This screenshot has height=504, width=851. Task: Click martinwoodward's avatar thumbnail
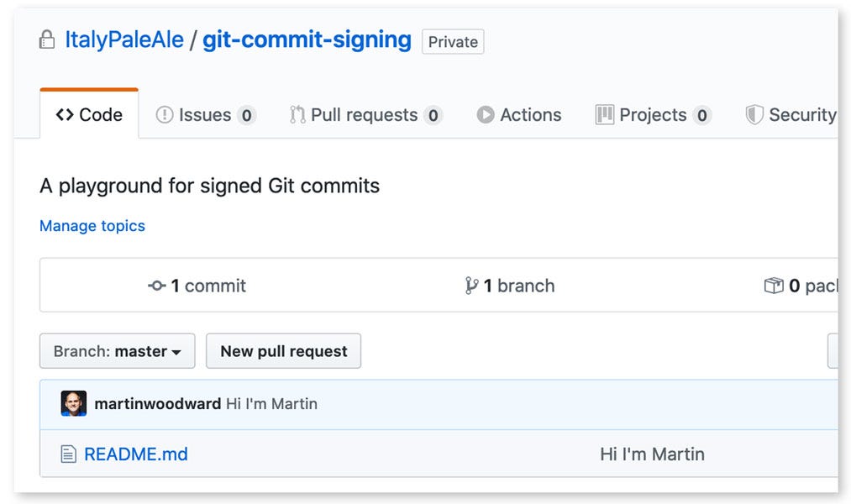point(74,404)
